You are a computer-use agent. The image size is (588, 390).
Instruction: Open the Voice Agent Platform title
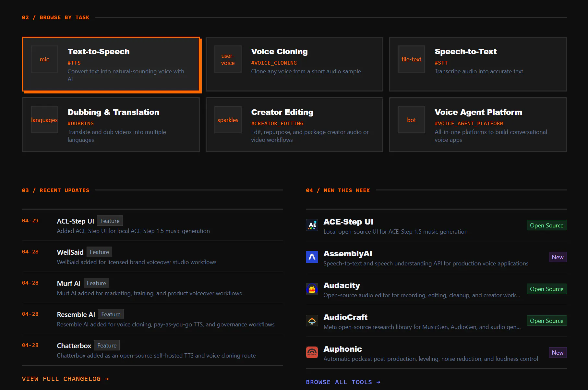click(478, 112)
